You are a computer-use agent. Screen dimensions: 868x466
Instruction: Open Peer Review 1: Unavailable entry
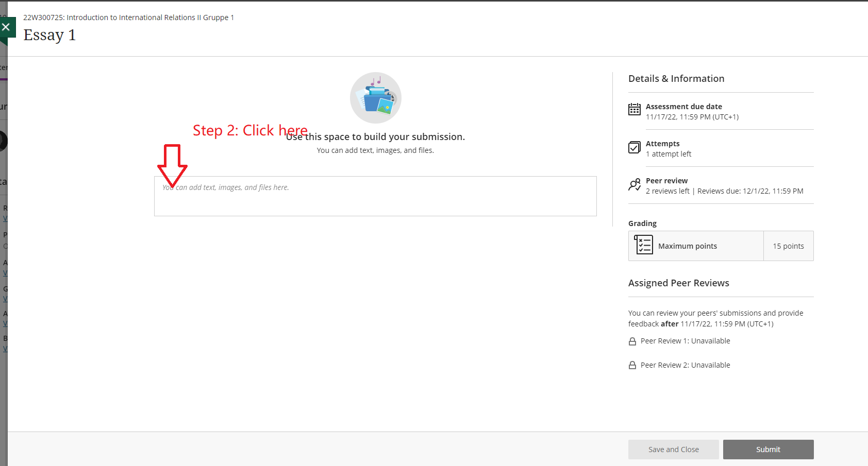[685, 341]
